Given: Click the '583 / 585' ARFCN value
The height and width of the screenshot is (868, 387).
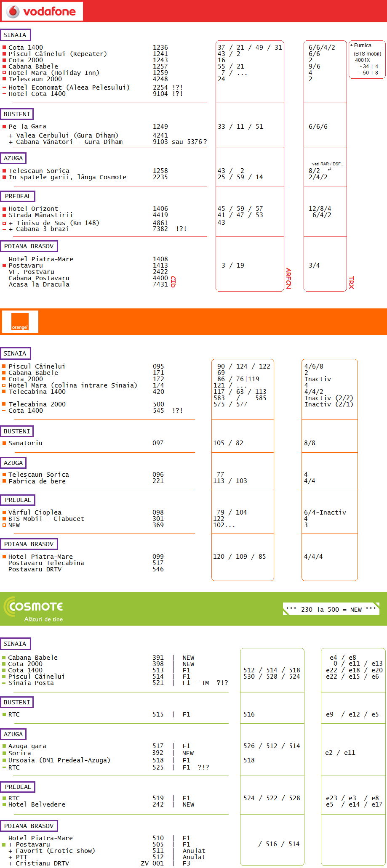Looking at the screenshot, I should 240,398.
